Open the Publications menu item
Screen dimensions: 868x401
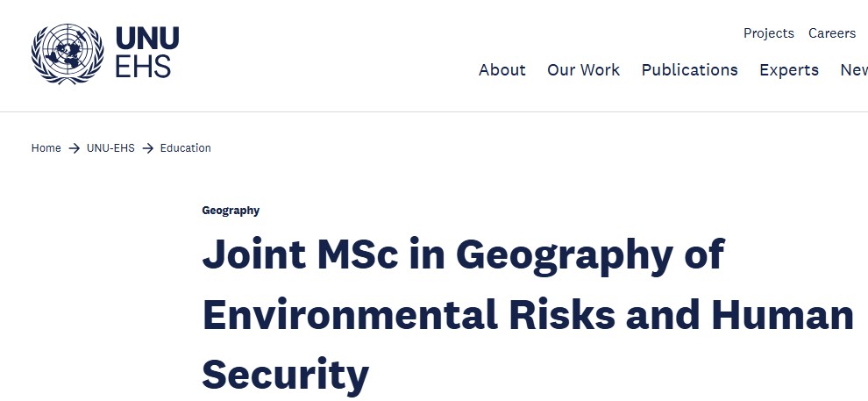click(x=690, y=70)
